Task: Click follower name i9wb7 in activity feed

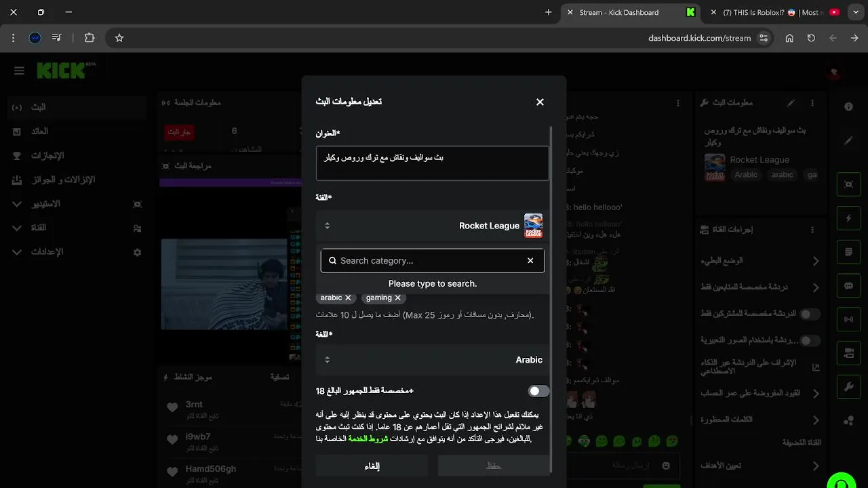Action: 198,436
